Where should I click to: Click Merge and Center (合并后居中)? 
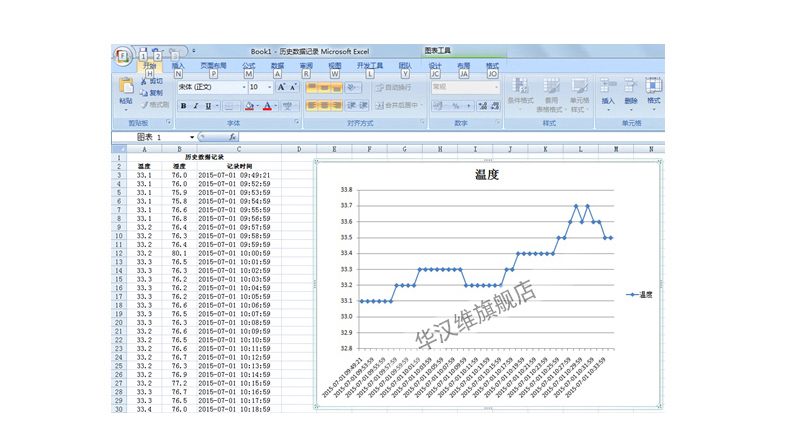point(397,105)
